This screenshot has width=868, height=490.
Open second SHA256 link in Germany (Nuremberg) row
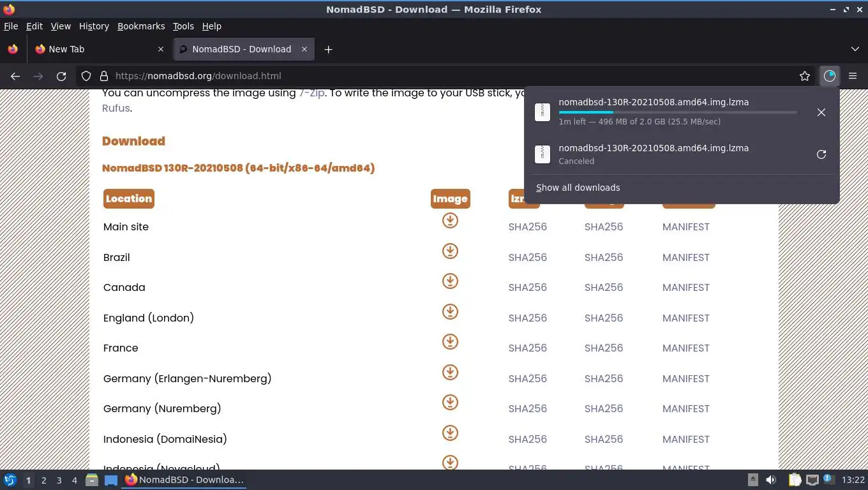pos(604,409)
